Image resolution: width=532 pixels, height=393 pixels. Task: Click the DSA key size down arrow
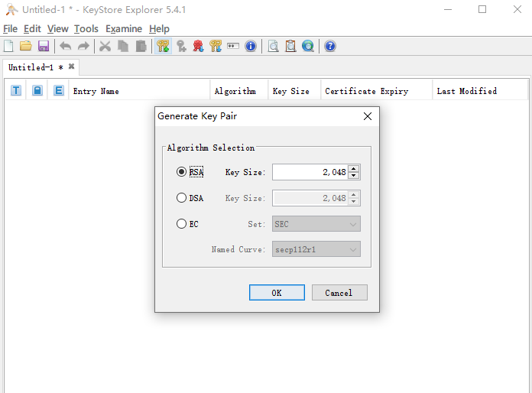(x=354, y=201)
